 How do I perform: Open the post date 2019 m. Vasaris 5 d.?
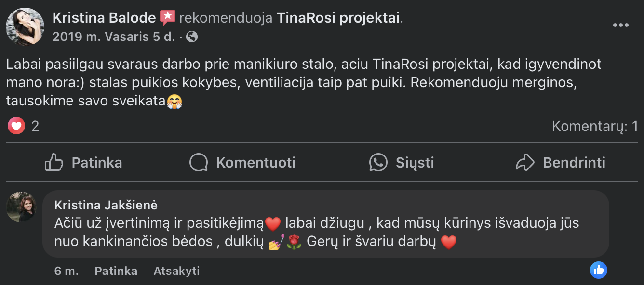pos(113,37)
